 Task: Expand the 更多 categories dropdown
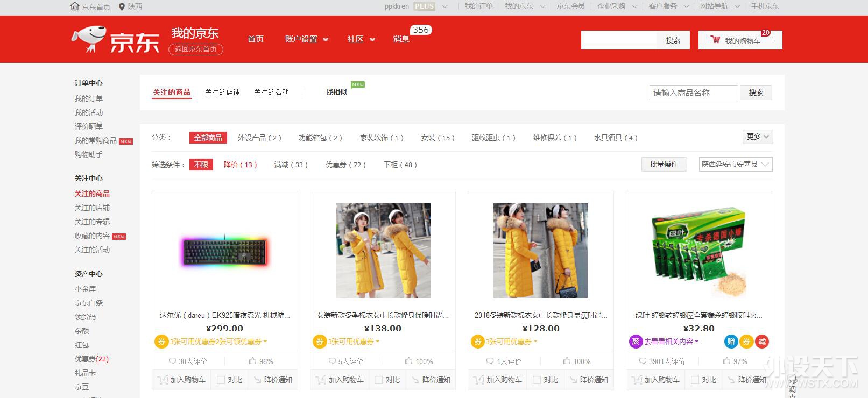(758, 137)
